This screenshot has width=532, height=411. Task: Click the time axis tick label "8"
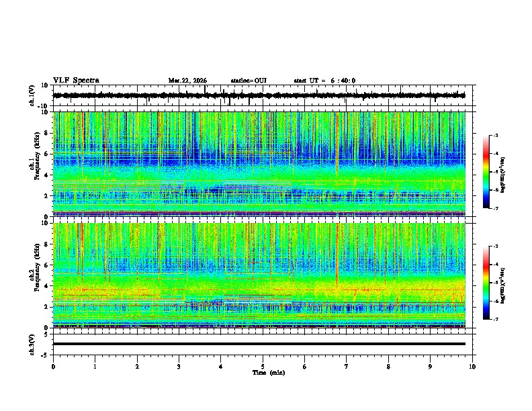388,367
